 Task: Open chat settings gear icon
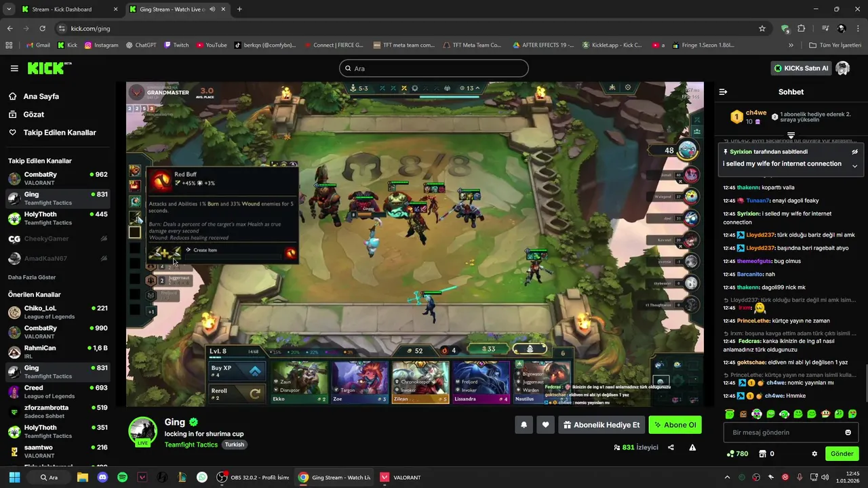814,453
